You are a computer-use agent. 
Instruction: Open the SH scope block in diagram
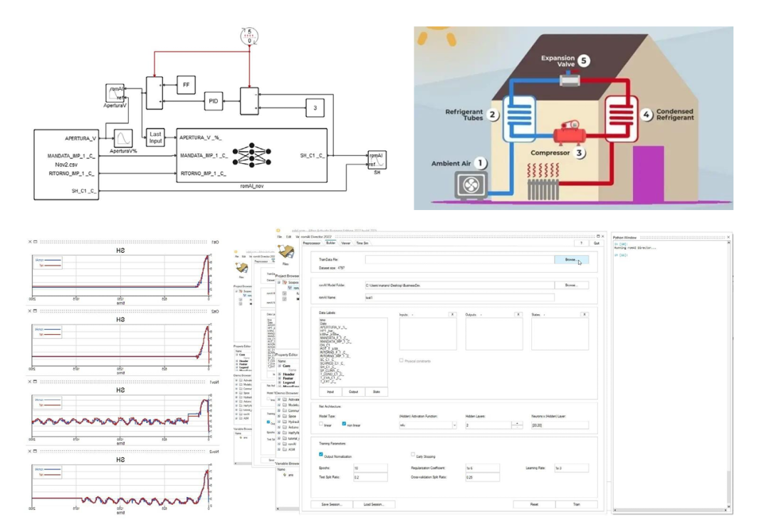[377, 160]
